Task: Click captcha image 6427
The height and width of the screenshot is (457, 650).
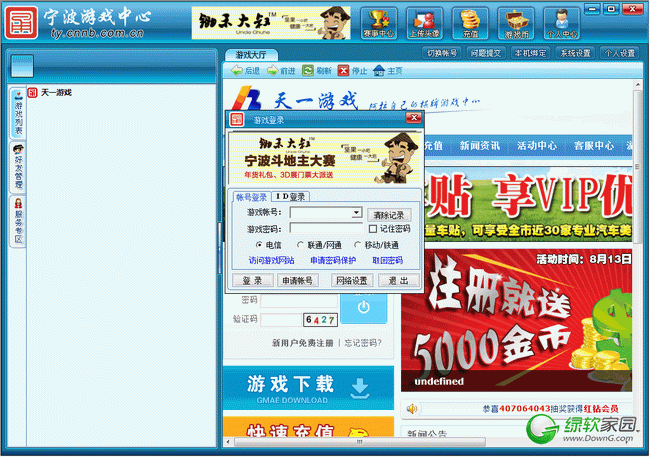Action: pyautogui.click(x=320, y=320)
